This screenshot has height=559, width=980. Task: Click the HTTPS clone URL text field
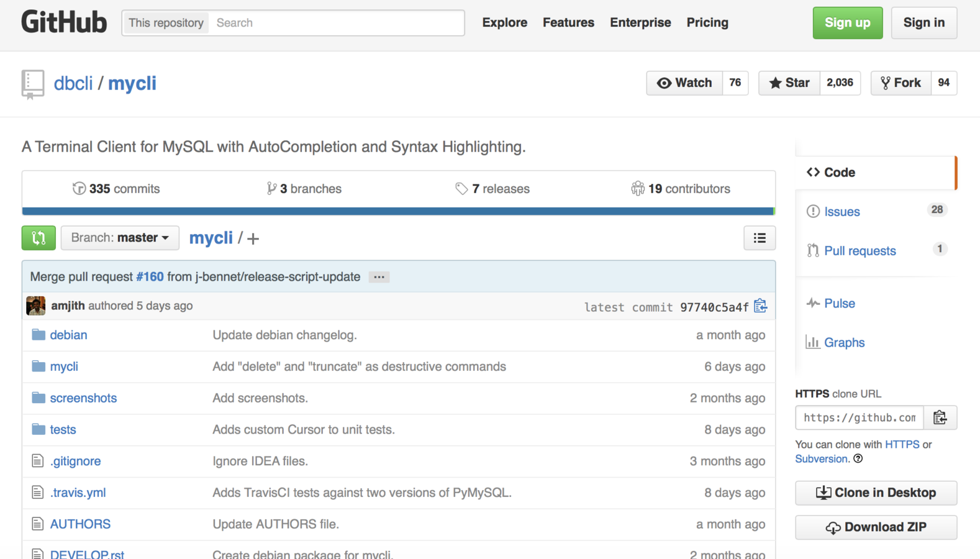860,418
